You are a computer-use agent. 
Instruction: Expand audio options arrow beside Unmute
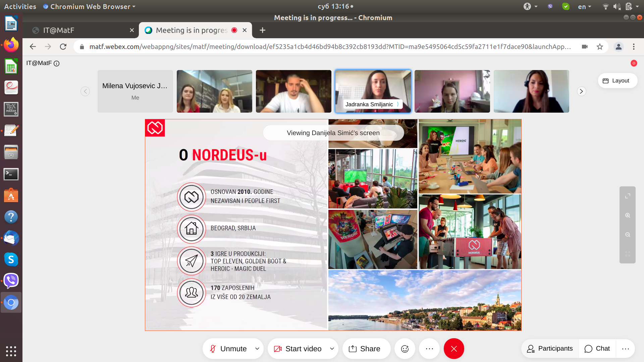pyautogui.click(x=257, y=349)
